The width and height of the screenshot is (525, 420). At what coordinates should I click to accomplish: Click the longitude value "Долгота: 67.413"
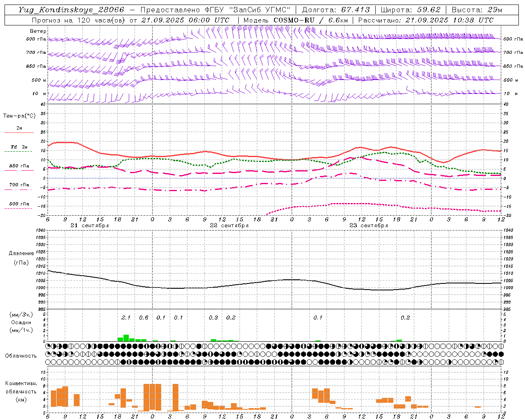pos(336,10)
